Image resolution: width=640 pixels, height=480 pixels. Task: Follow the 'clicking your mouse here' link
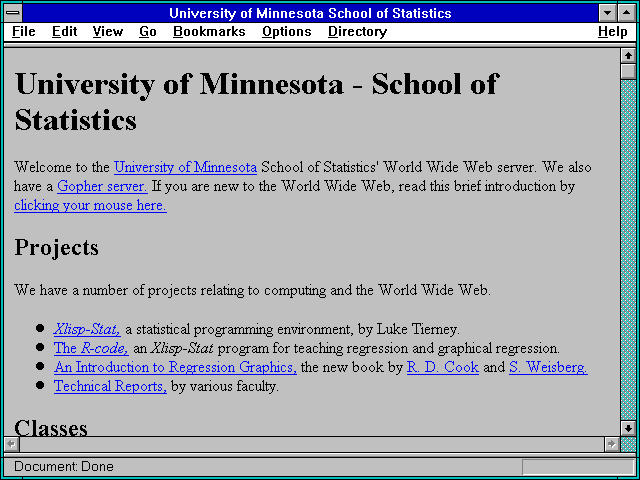pyautogui.click(x=90, y=205)
